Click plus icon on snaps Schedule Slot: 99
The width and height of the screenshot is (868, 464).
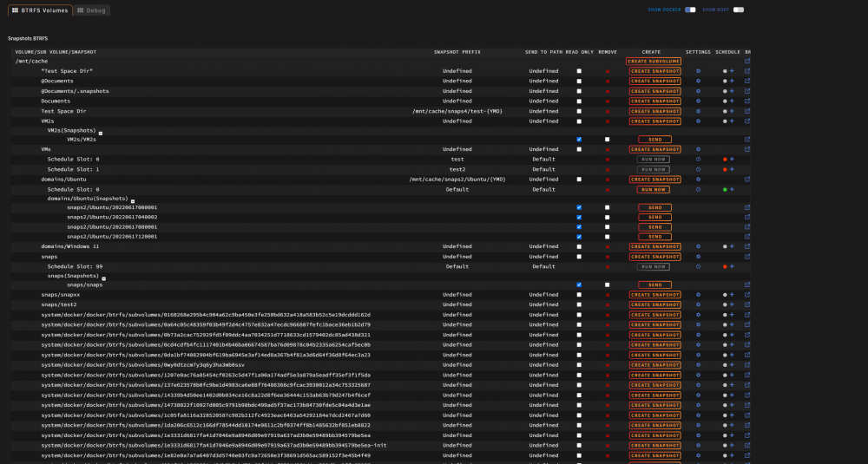[x=732, y=266]
